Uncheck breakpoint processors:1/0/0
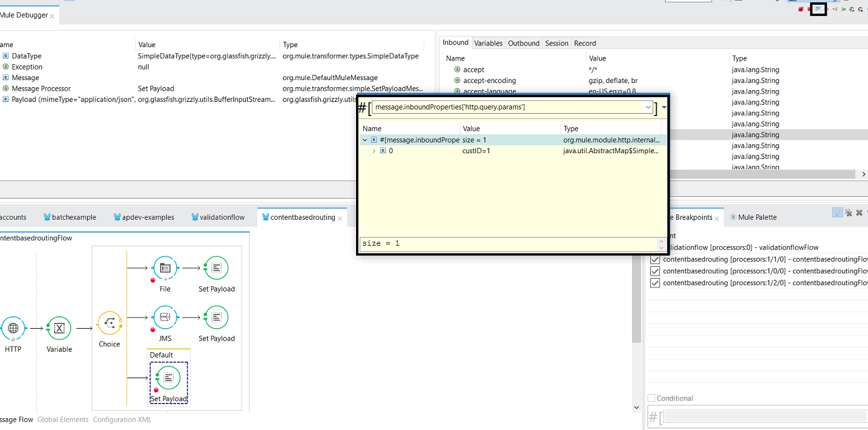The height and width of the screenshot is (430, 868). point(655,271)
